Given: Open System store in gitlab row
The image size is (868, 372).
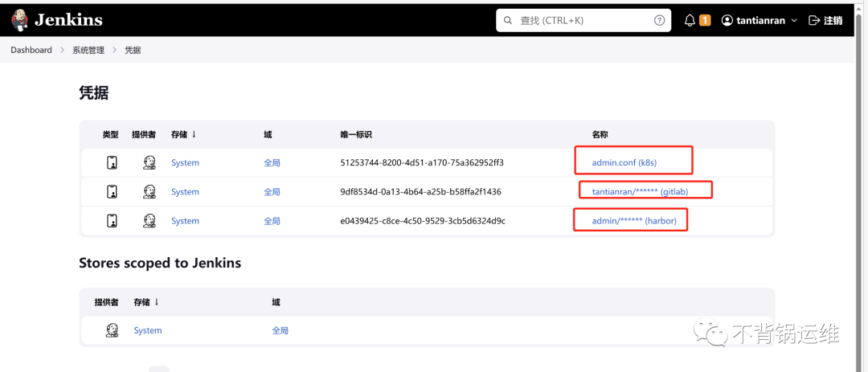Looking at the screenshot, I should point(185,191).
